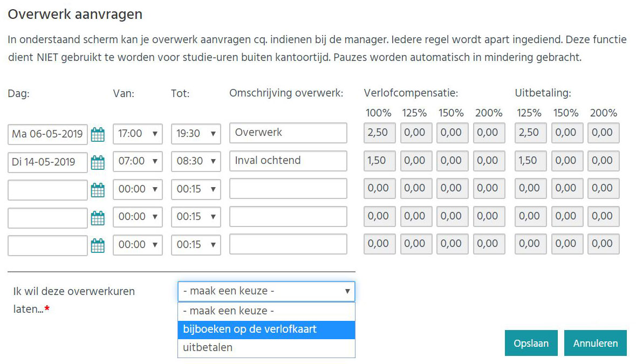Choose 'uitbetalen' from the dropdown list
This screenshot has height=364, width=636.
266,348
